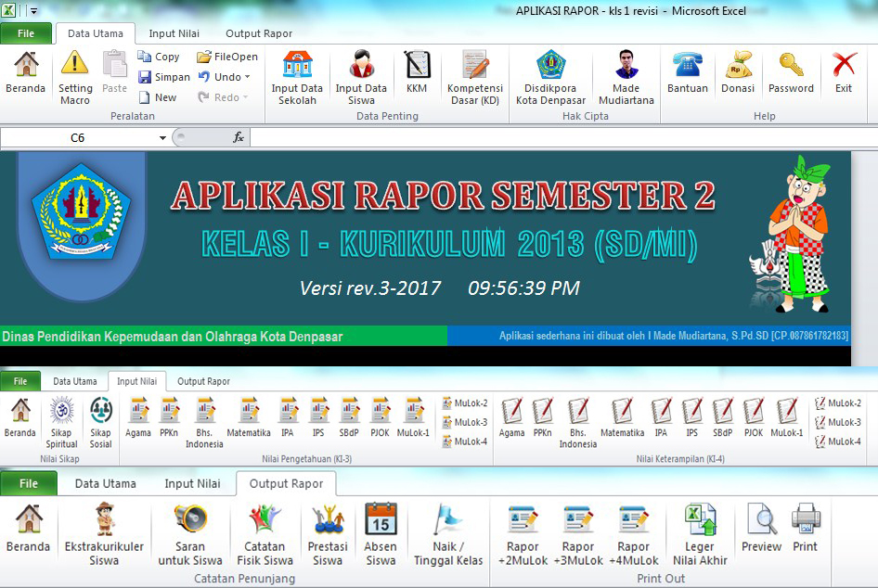Click Disdikpora Kota Denpasar logo icon

pyautogui.click(x=551, y=64)
